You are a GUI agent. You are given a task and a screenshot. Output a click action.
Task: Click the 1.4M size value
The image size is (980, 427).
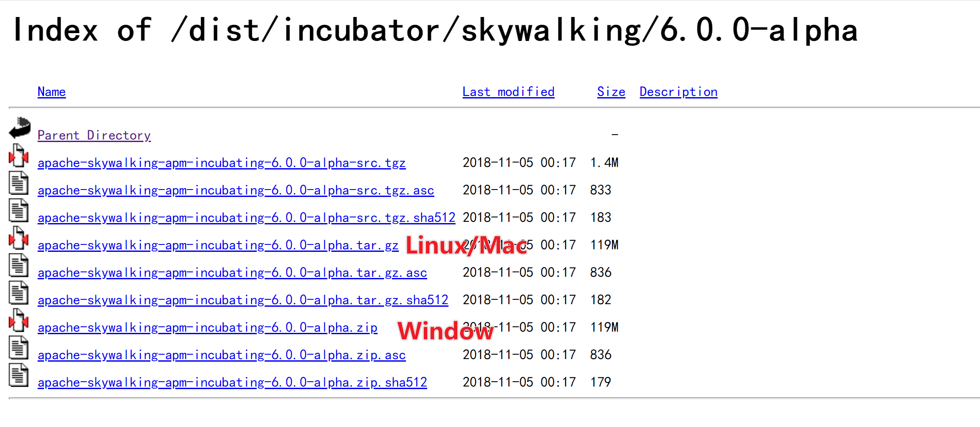(x=604, y=163)
